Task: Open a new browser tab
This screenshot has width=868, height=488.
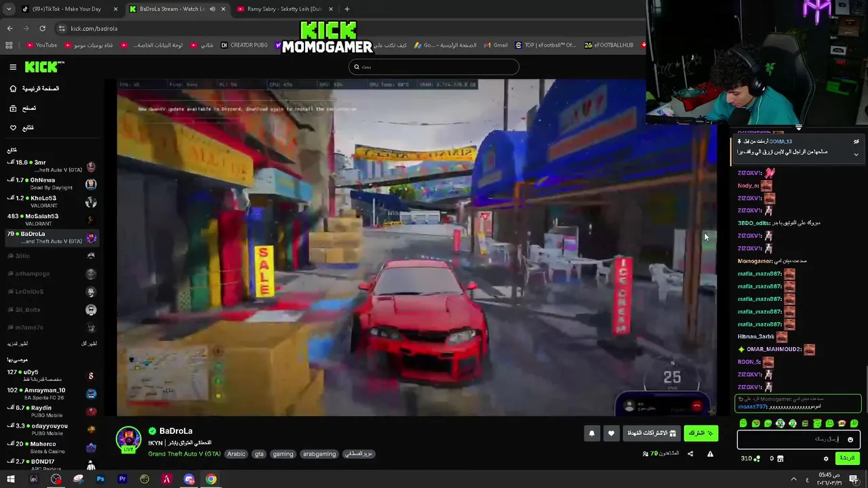Action: [347, 9]
